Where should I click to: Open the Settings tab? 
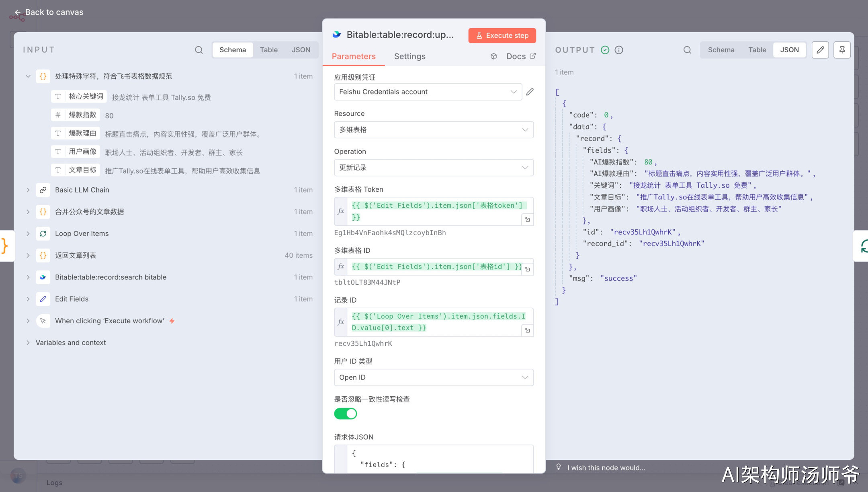click(x=409, y=56)
